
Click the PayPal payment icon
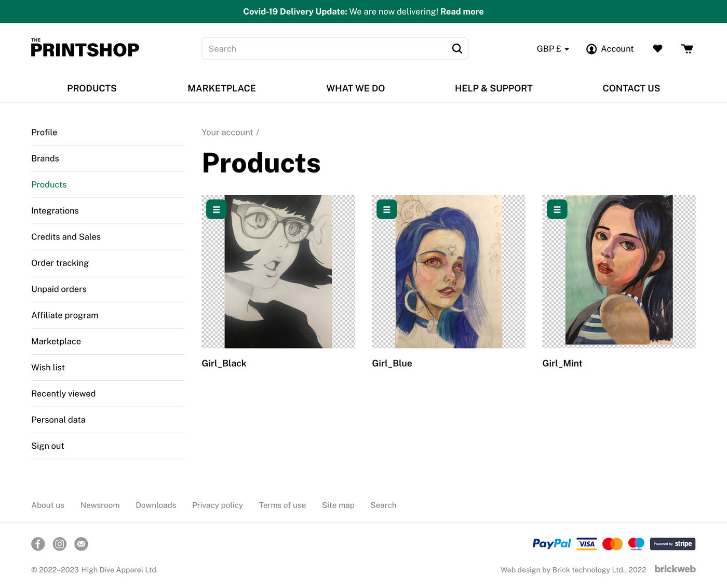[x=551, y=543]
